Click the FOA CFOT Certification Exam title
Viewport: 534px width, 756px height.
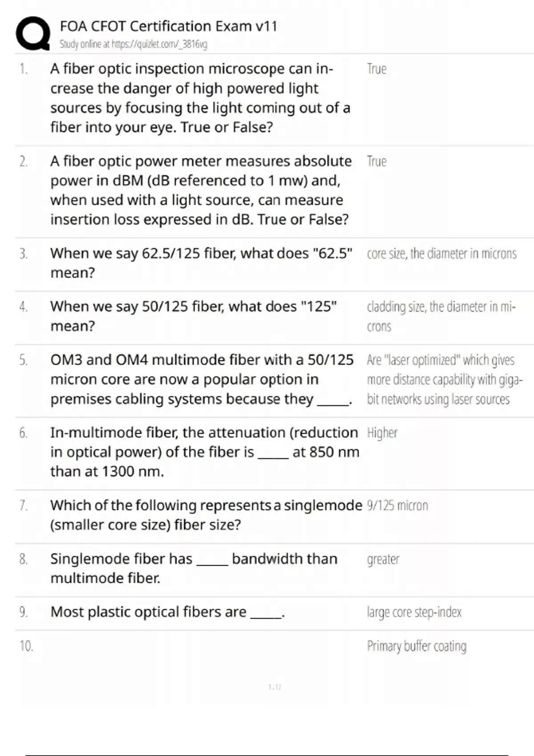[168, 26]
